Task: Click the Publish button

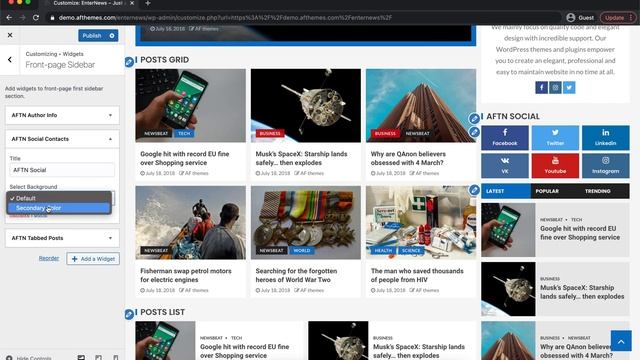Action: [x=92, y=36]
